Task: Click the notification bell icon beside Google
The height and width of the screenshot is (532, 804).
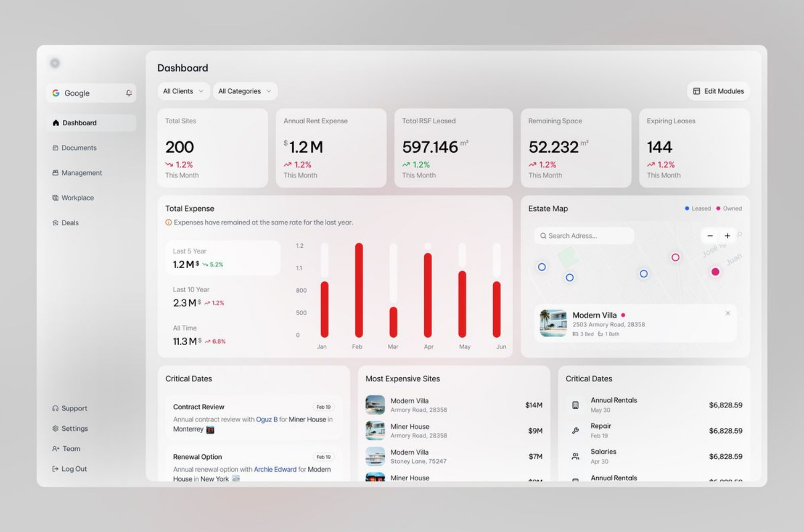Action: pos(129,93)
